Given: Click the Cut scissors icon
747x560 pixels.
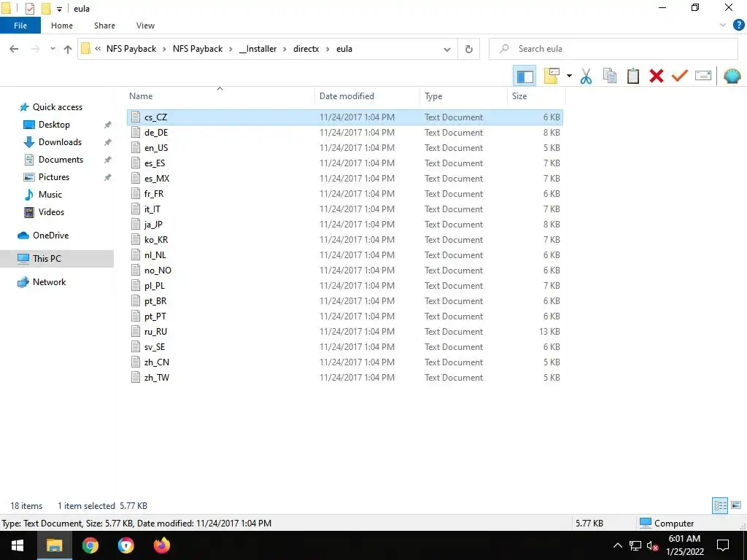Looking at the screenshot, I should (x=586, y=76).
